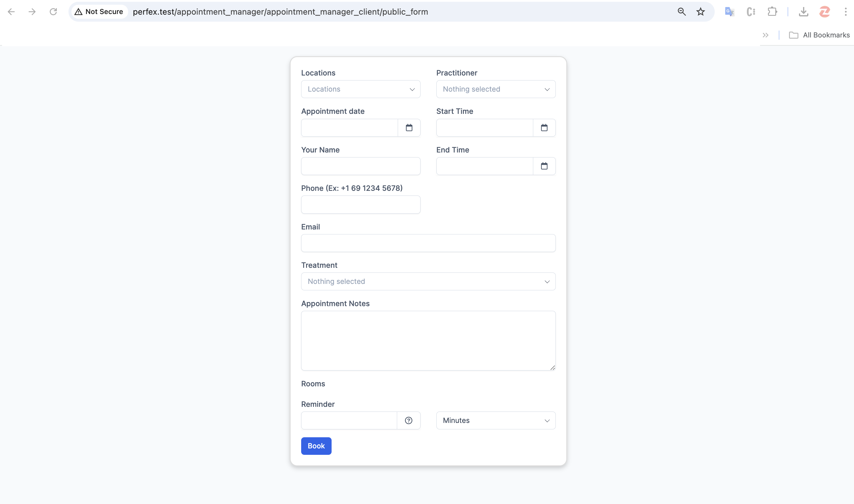The height and width of the screenshot is (504, 854).
Task: Bookmark the page with the star icon
Action: coord(701,11)
